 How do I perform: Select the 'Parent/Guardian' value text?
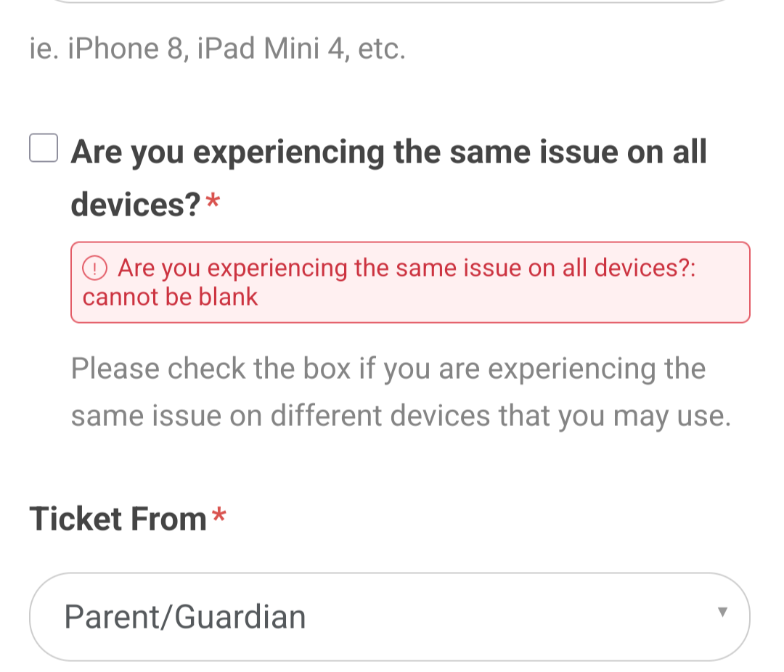(x=185, y=617)
